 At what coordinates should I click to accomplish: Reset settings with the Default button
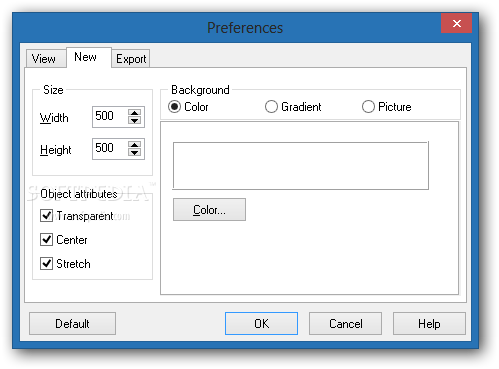pyautogui.click(x=72, y=324)
